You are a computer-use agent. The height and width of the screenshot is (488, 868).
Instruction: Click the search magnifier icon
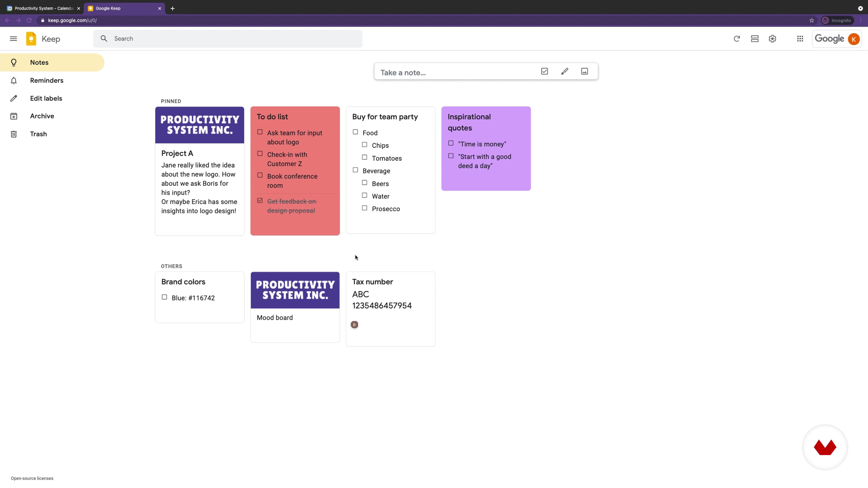pos(104,39)
